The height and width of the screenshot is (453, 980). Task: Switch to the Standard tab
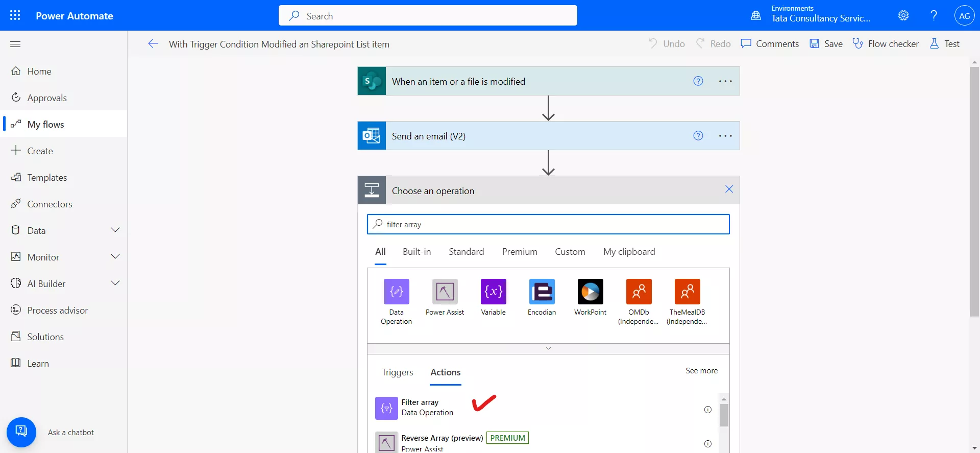(x=466, y=252)
